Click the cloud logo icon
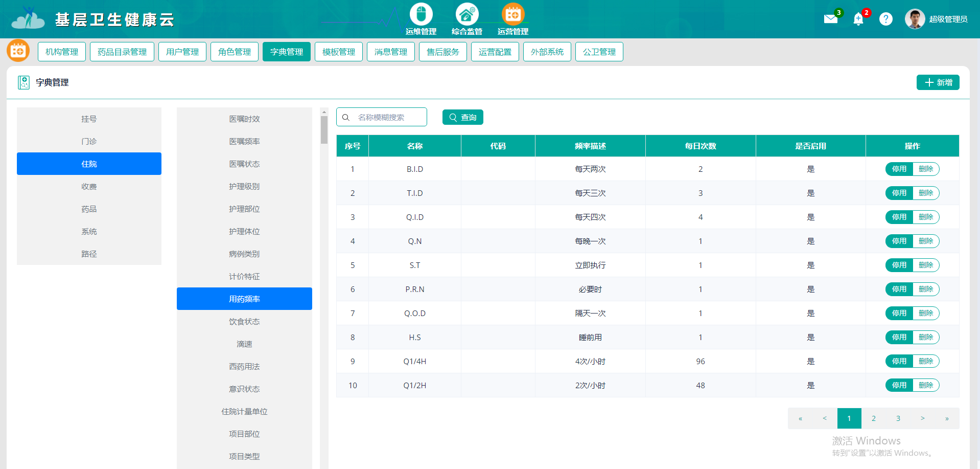The height and width of the screenshot is (469, 980). pyautogui.click(x=28, y=18)
